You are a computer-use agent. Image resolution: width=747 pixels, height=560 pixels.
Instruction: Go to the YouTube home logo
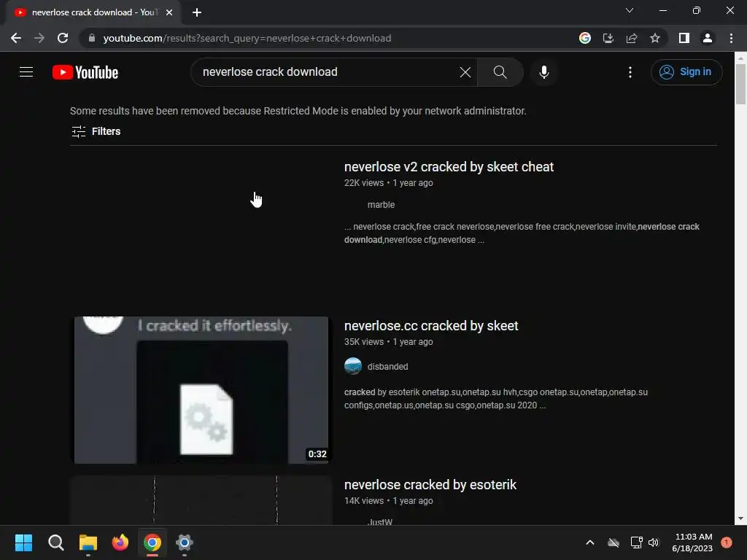(x=85, y=72)
